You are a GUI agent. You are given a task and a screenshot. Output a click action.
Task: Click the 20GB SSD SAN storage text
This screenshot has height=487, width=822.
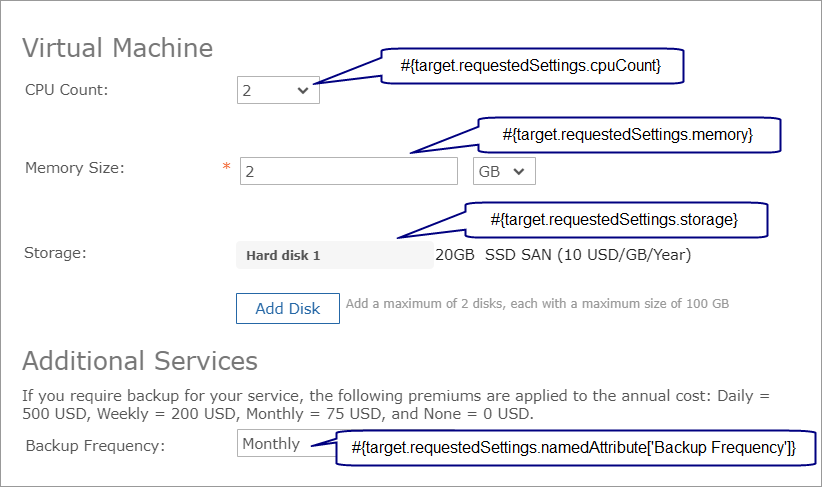563,255
